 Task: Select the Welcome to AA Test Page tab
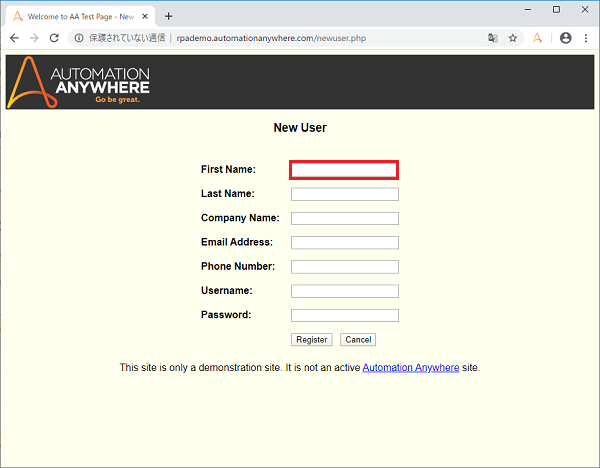point(80,16)
